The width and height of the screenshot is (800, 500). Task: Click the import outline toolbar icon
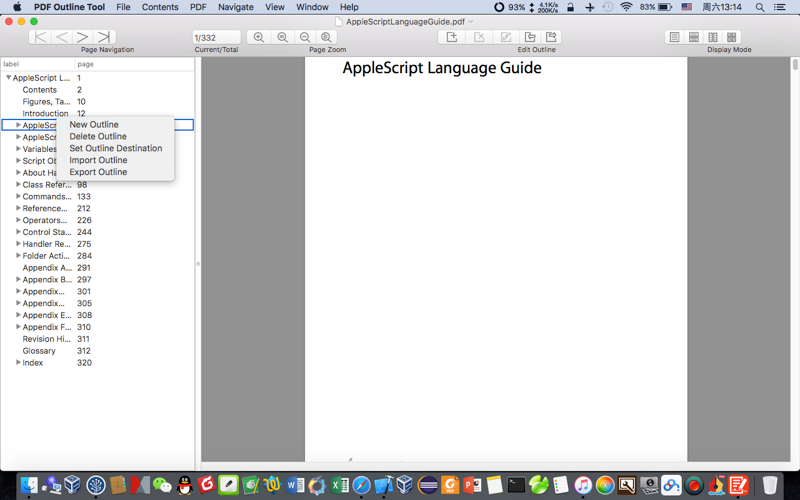[530, 37]
